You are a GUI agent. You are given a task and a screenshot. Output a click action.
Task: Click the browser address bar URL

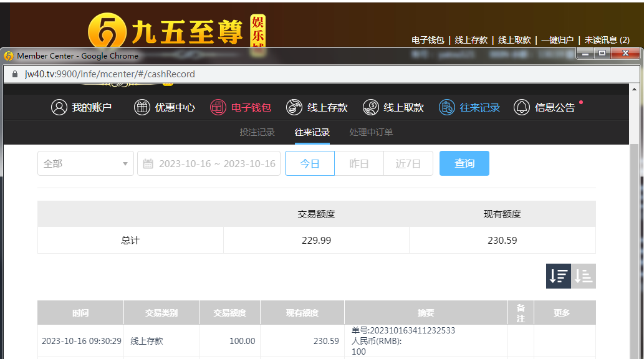(x=110, y=74)
